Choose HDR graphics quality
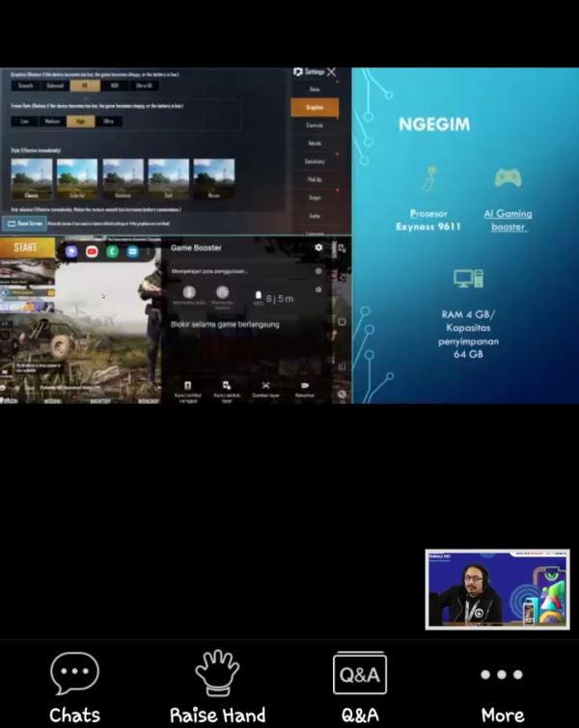 pos(114,86)
